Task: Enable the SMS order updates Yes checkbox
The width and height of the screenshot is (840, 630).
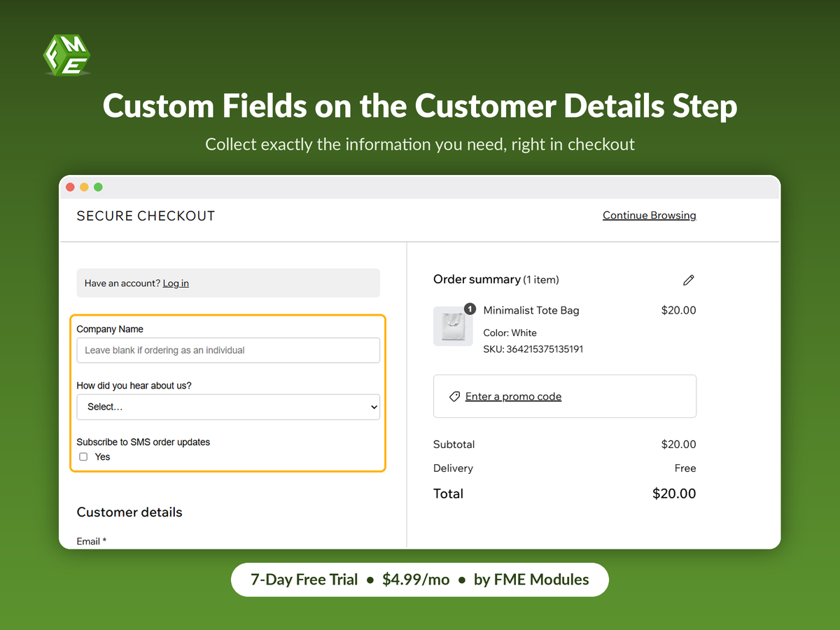Action: coord(83,457)
